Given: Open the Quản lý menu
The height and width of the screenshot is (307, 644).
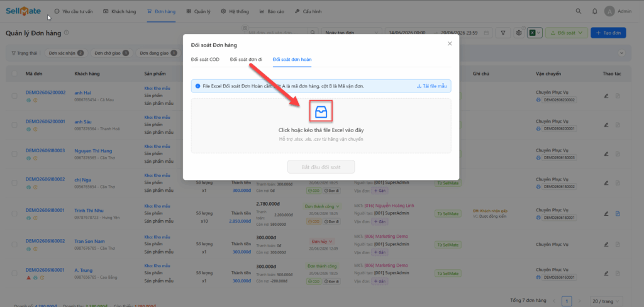Looking at the screenshot, I should tap(198, 11).
